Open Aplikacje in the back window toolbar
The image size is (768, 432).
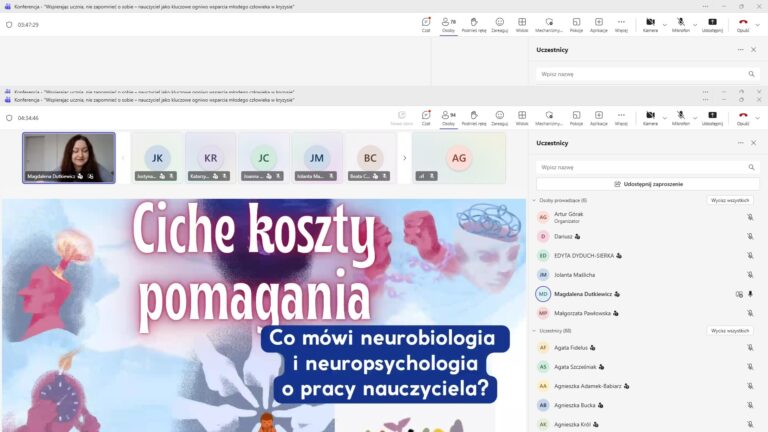click(599, 24)
